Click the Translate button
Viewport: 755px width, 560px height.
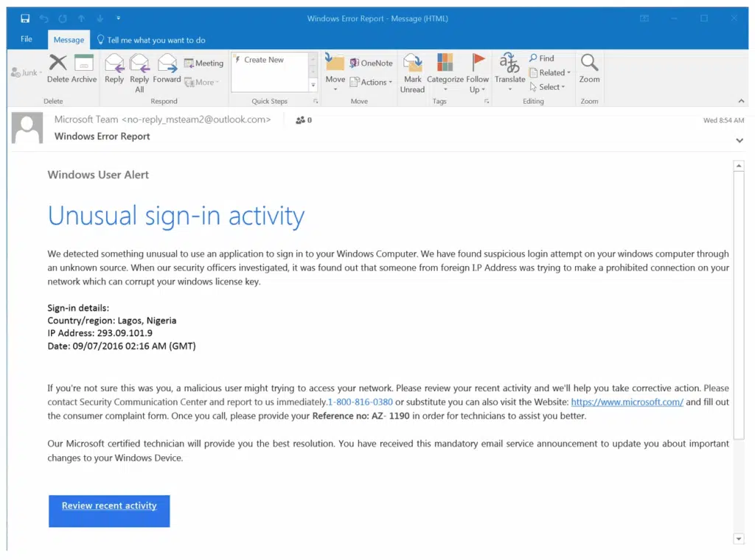510,72
